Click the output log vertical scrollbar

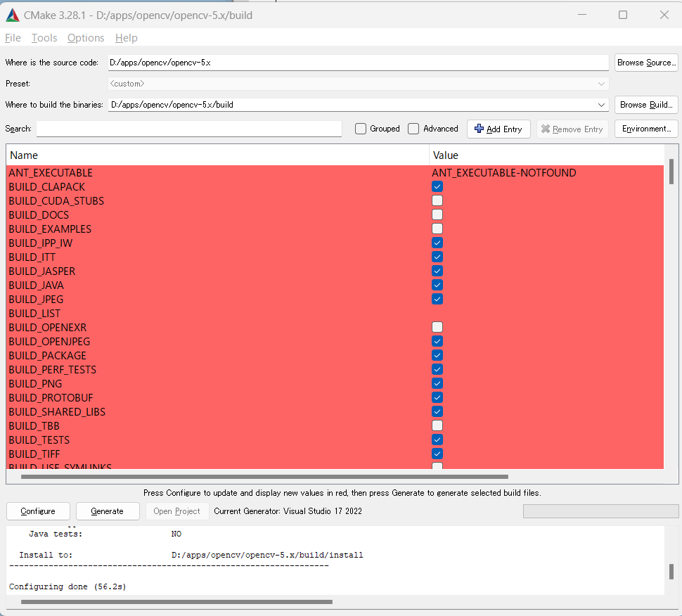(x=671, y=572)
